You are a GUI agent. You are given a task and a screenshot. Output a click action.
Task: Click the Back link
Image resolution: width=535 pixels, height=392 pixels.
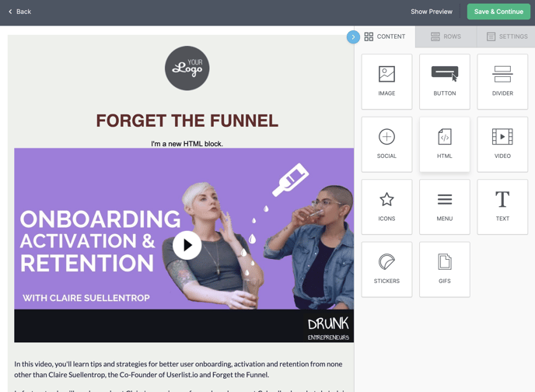tap(19, 12)
